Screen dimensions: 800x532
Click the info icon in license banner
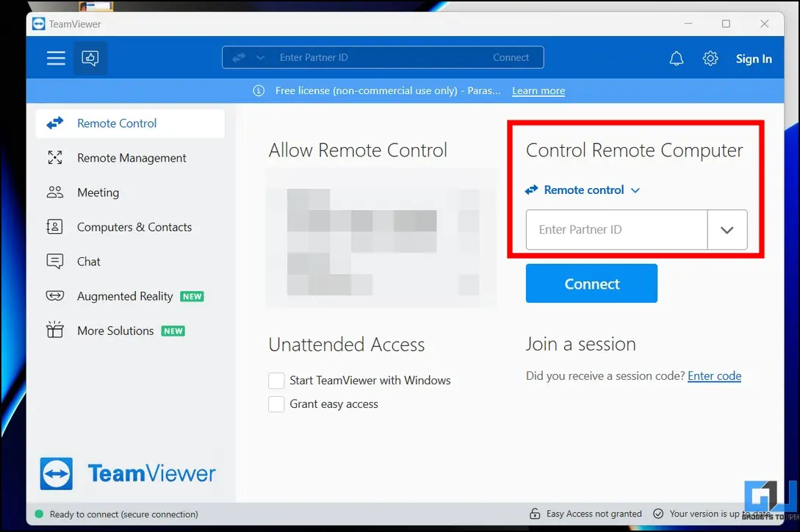259,91
